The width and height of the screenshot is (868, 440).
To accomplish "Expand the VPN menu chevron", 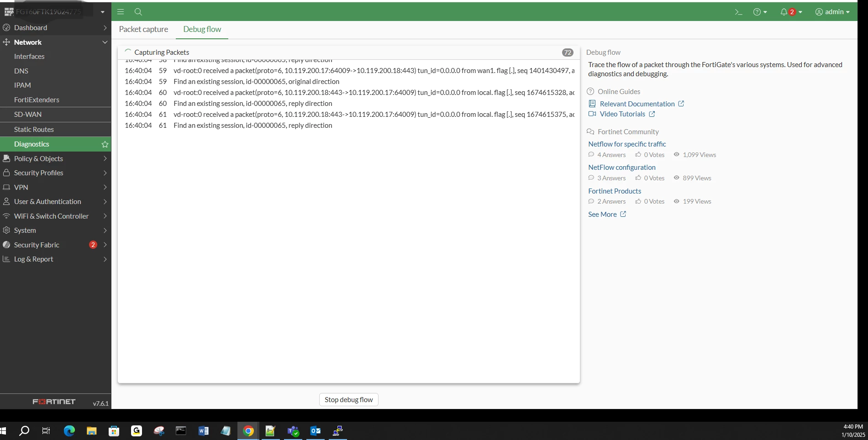I will pyautogui.click(x=105, y=187).
